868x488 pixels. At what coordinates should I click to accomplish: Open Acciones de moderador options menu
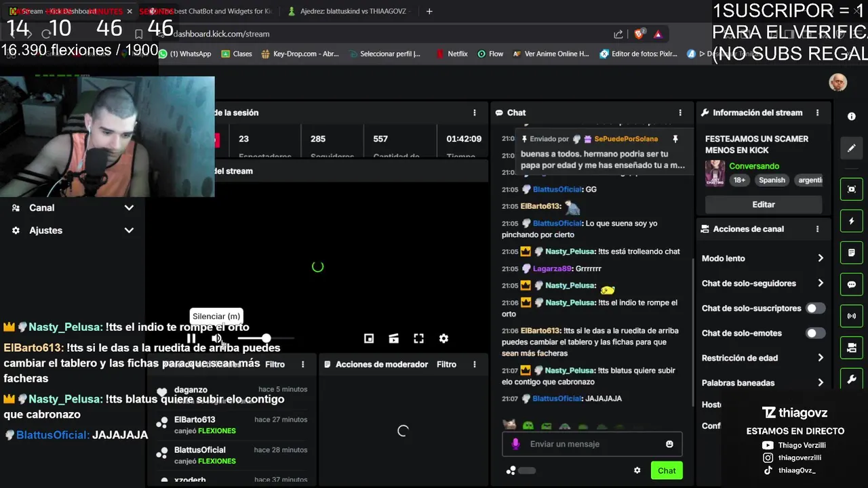475,364
